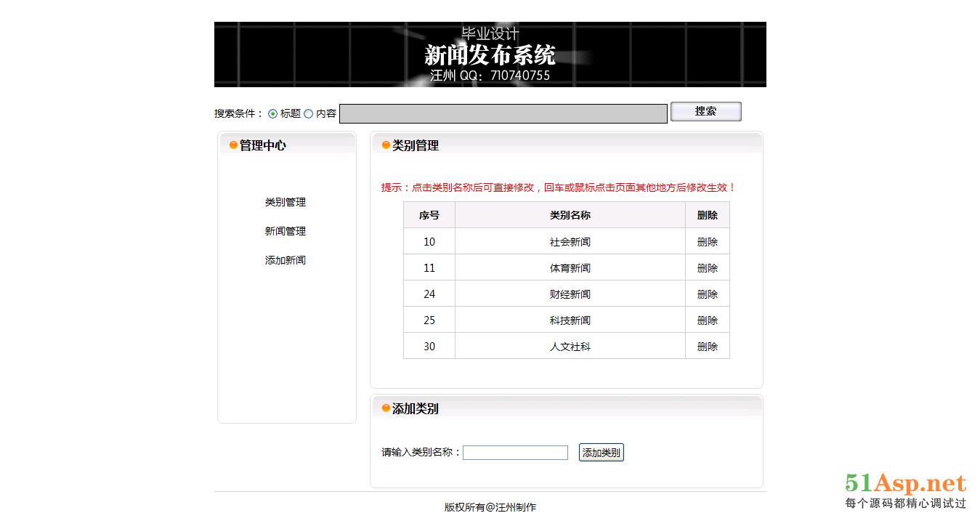Delete the 财经新闻 category
The width and height of the screenshot is (980, 521).
pos(707,294)
